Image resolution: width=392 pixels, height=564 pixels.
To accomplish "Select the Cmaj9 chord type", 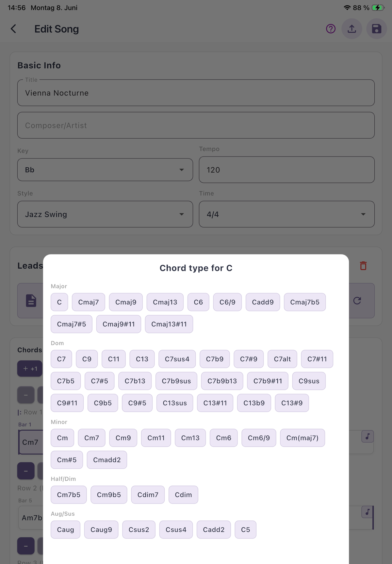I will (x=126, y=302).
